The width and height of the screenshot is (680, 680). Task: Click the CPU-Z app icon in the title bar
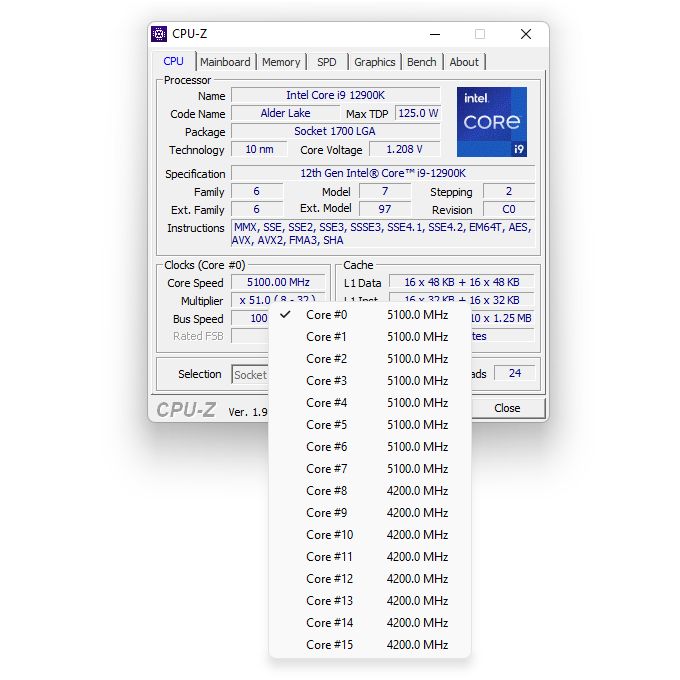[x=159, y=34]
